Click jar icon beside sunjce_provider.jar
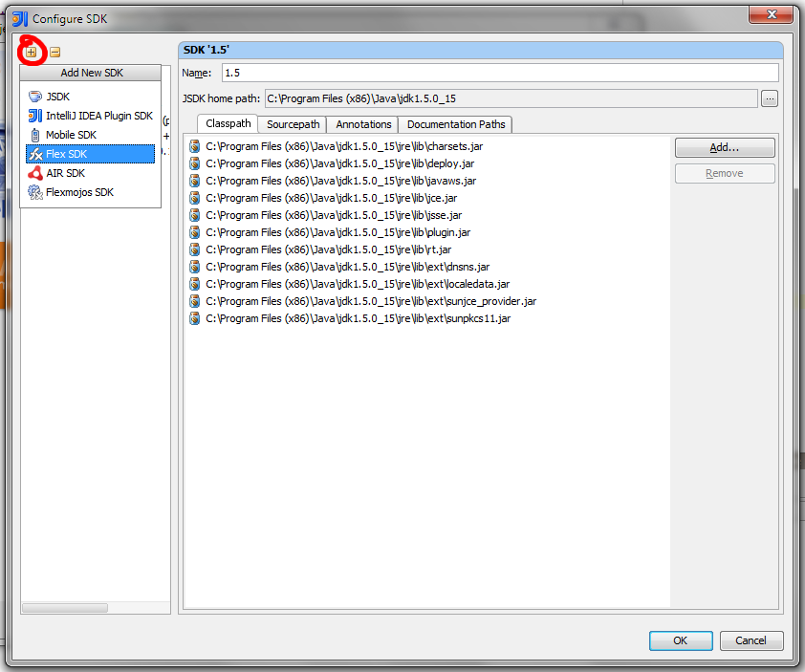 [x=195, y=301]
